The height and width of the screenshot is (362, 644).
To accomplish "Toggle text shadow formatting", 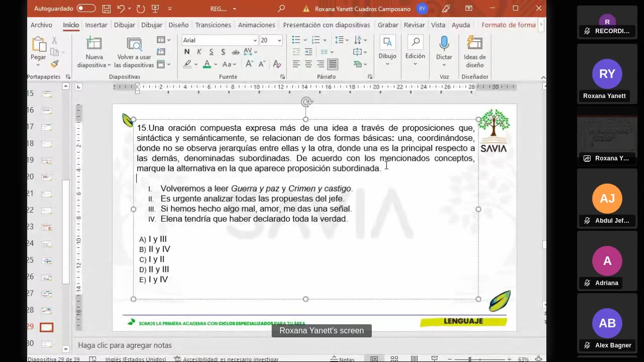I will click(x=223, y=52).
